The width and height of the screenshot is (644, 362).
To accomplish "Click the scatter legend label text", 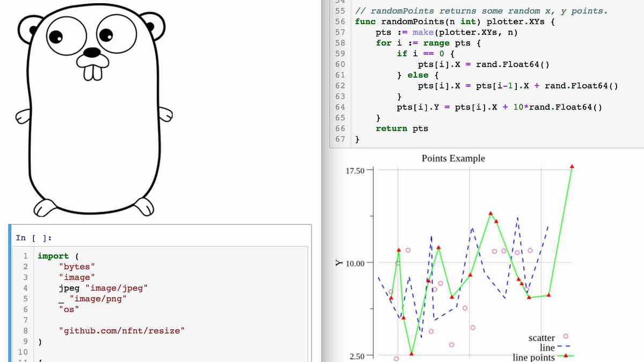I will point(541,338).
